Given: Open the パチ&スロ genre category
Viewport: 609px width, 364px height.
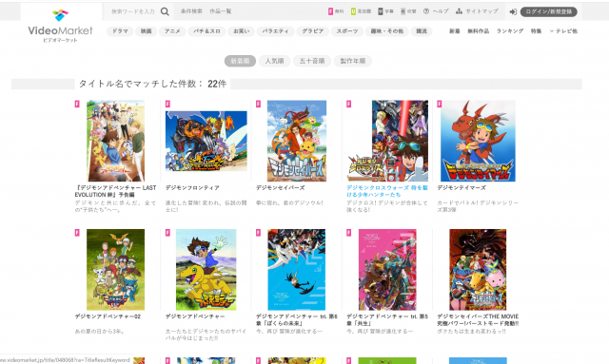Looking at the screenshot, I should tap(206, 31).
